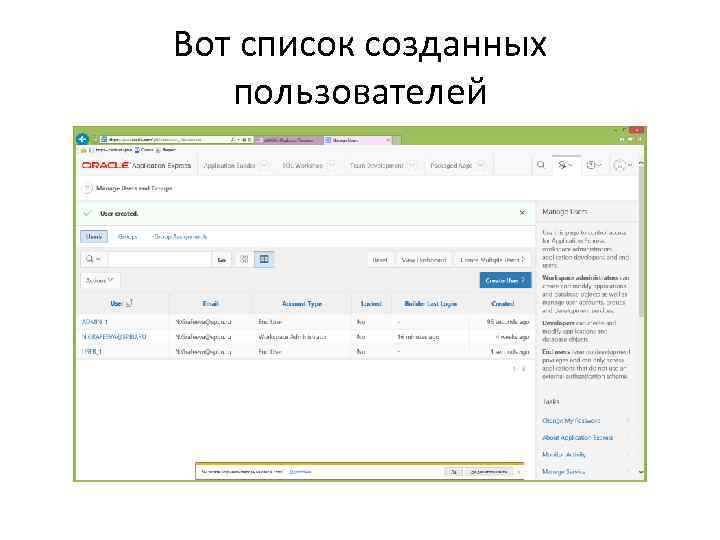This screenshot has height=540, width=720.
Task: Click Manage Service task link
Action: [x=563, y=472]
